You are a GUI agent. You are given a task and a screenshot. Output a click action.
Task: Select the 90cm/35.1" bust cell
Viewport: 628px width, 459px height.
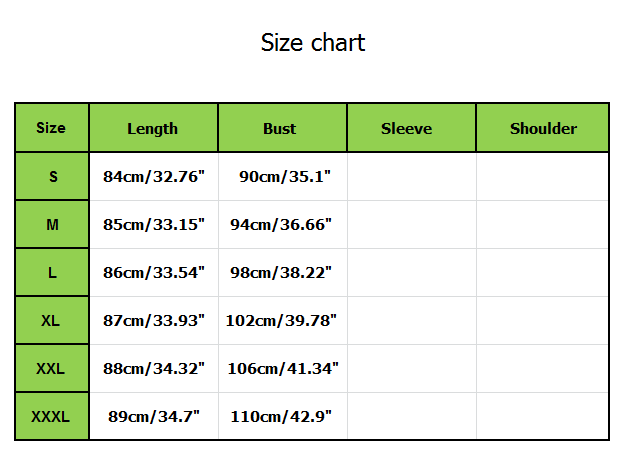[285, 177]
